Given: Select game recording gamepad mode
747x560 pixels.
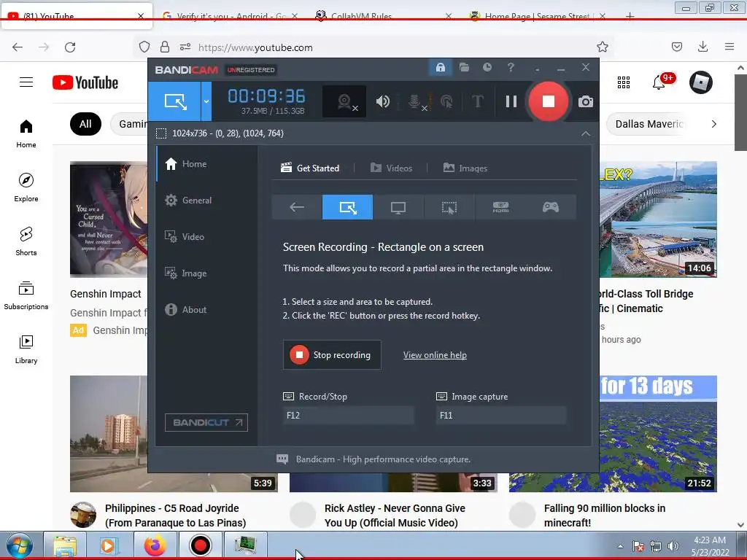Looking at the screenshot, I should [551, 207].
